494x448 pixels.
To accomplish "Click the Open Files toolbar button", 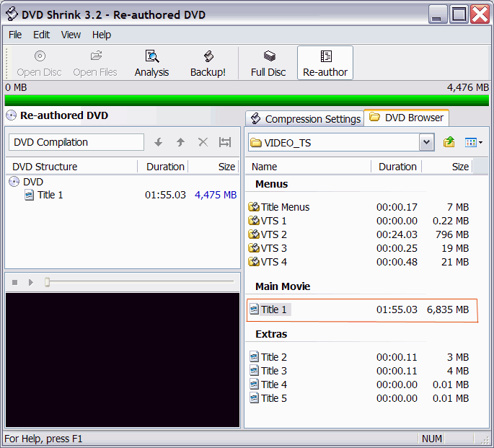I will click(95, 63).
